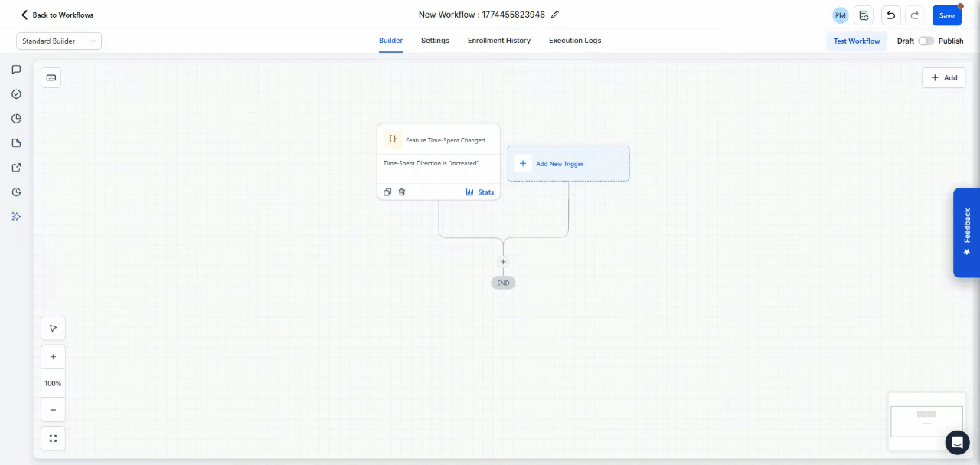Click the canvas minimap thumbnail
980x465 pixels.
[926, 421]
